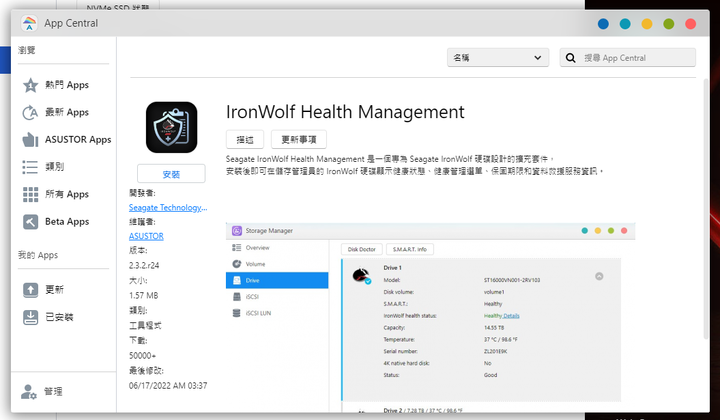Screen dimensions: 720x420
Task: Open the ASUSTOR maintainer link
Action: (x=146, y=236)
